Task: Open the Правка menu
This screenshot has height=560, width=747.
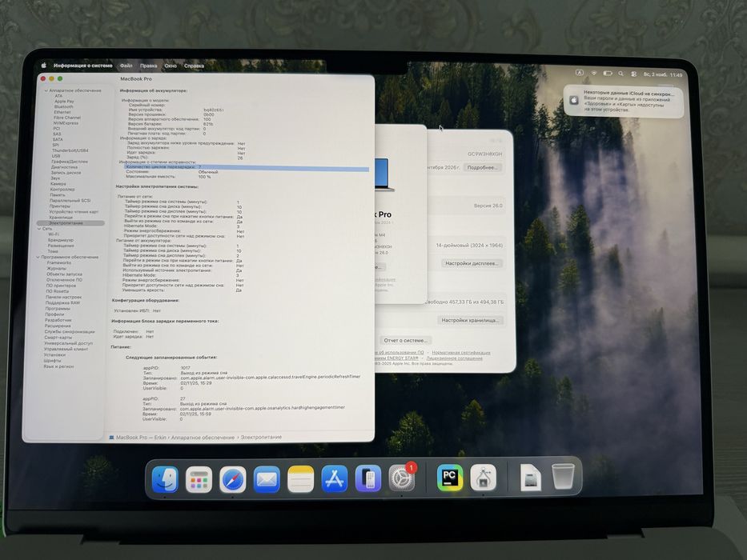Action: pyautogui.click(x=149, y=66)
